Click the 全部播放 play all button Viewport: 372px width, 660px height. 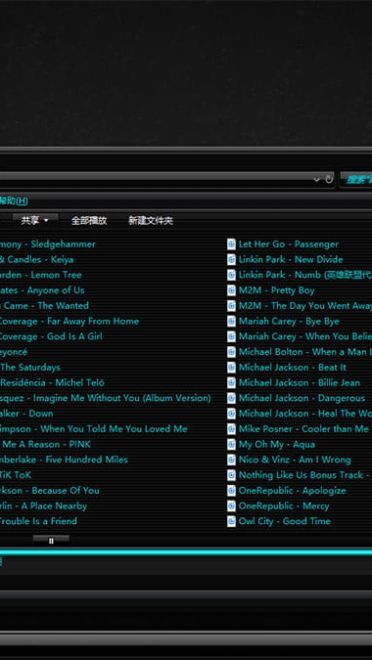(89, 220)
